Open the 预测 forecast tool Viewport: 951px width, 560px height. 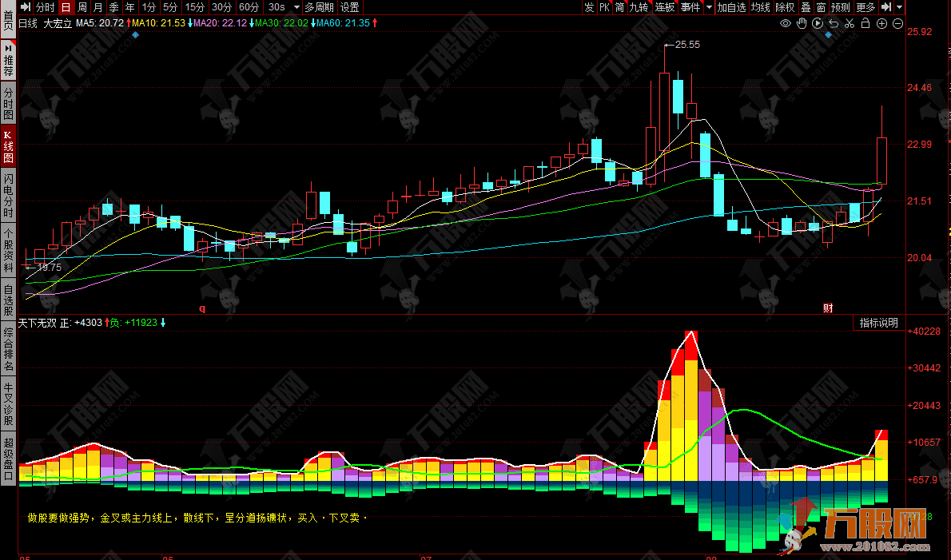coord(841,7)
